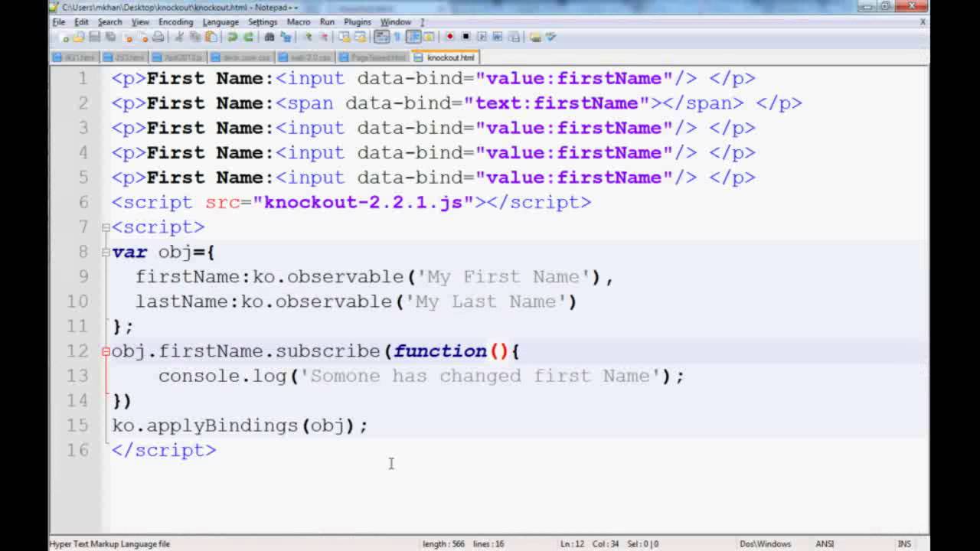Toggle the Word Wrap toolbar button

381,37
